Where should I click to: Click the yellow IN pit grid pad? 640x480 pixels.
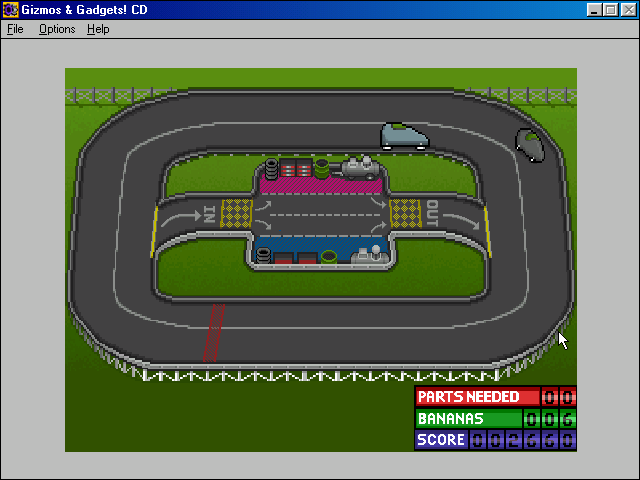[236, 213]
